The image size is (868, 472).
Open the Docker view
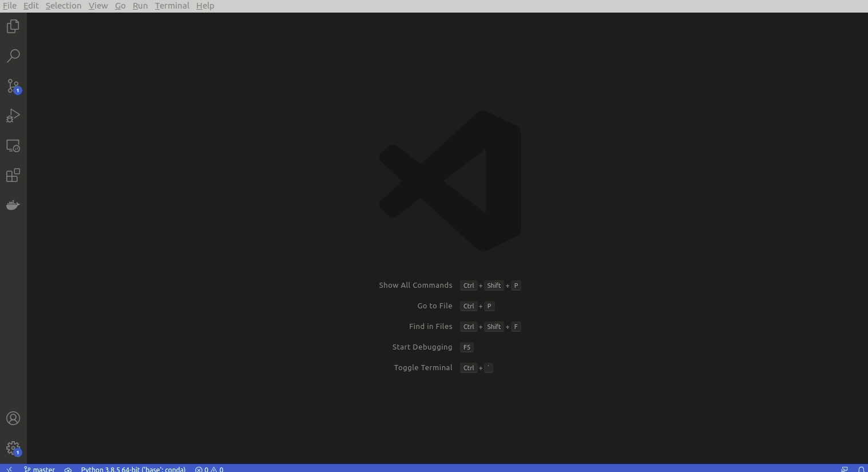point(13,205)
